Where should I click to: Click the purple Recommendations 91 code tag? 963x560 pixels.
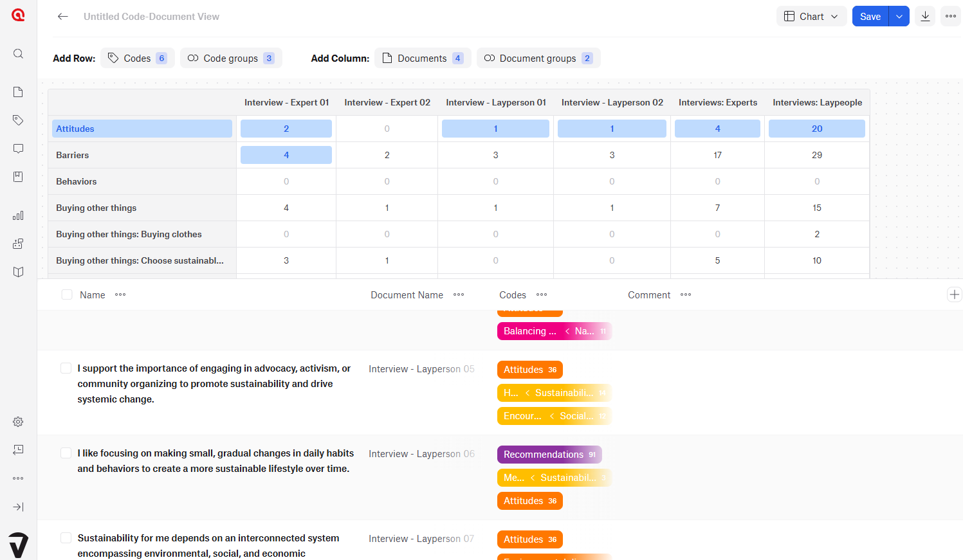point(549,455)
